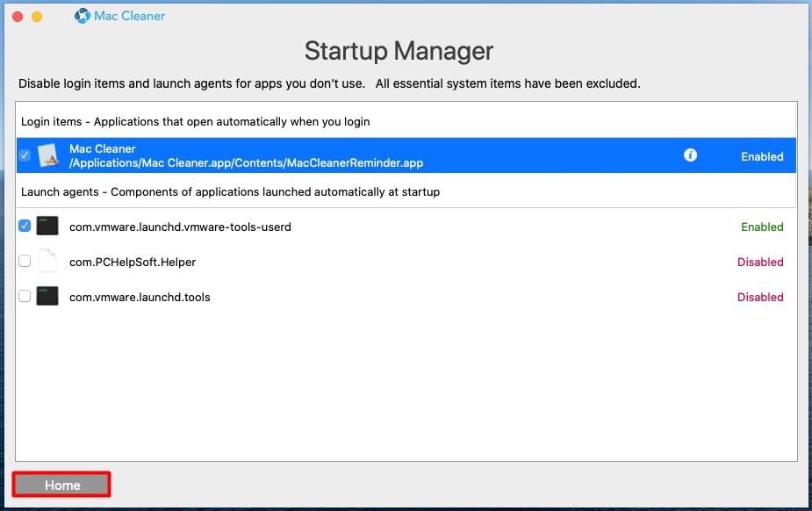The width and height of the screenshot is (812, 511).
Task: Click the Mac Cleaner title text
Action: click(x=129, y=16)
